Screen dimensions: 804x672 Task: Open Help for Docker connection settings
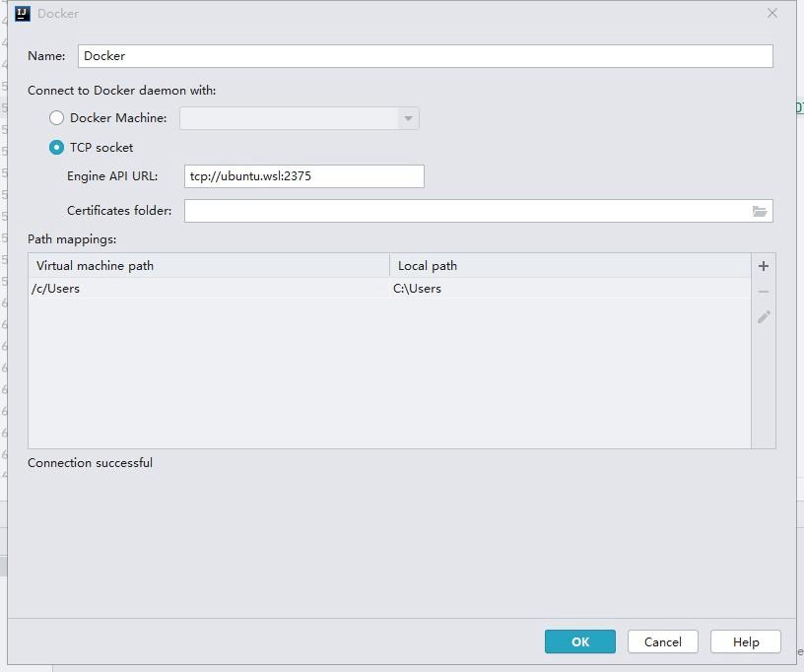[745, 641]
